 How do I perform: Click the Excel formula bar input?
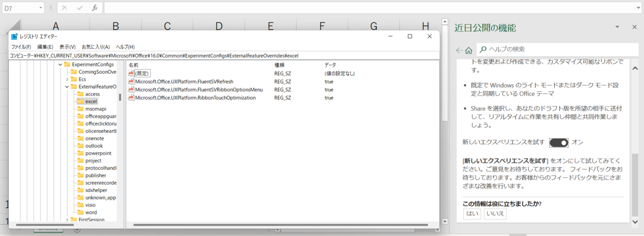pos(372,8)
